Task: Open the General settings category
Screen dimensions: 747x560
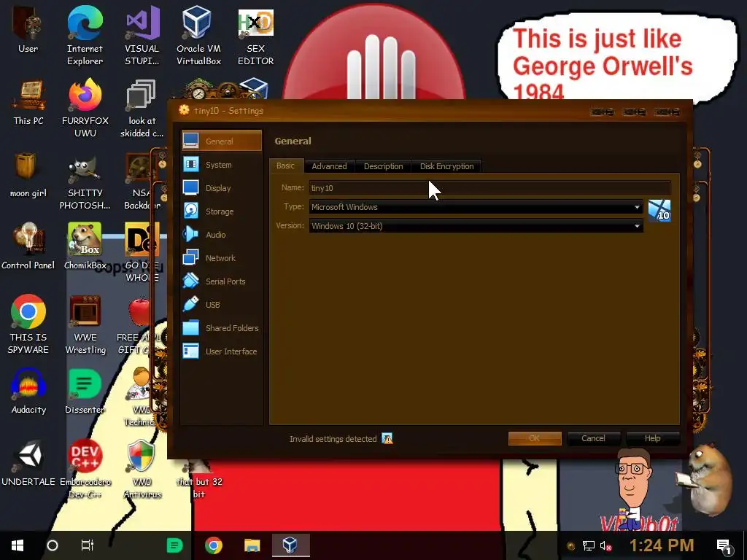Action: [222, 141]
